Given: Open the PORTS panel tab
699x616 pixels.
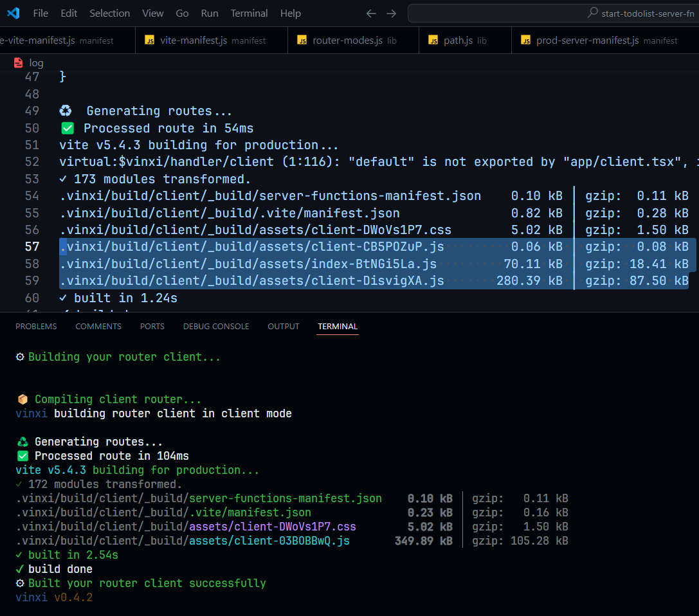Looking at the screenshot, I should pyautogui.click(x=152, y=326).
